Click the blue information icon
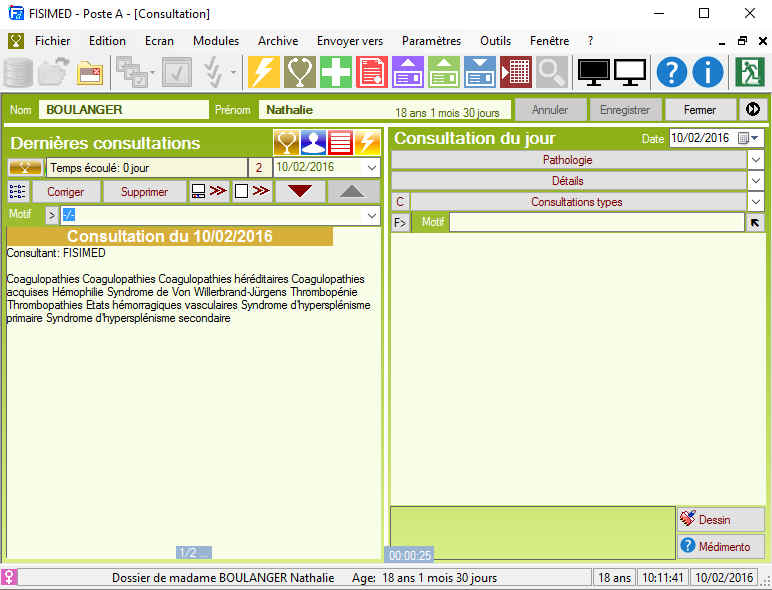This screenshot has height=590, width=772. click(x=708, y=72)
